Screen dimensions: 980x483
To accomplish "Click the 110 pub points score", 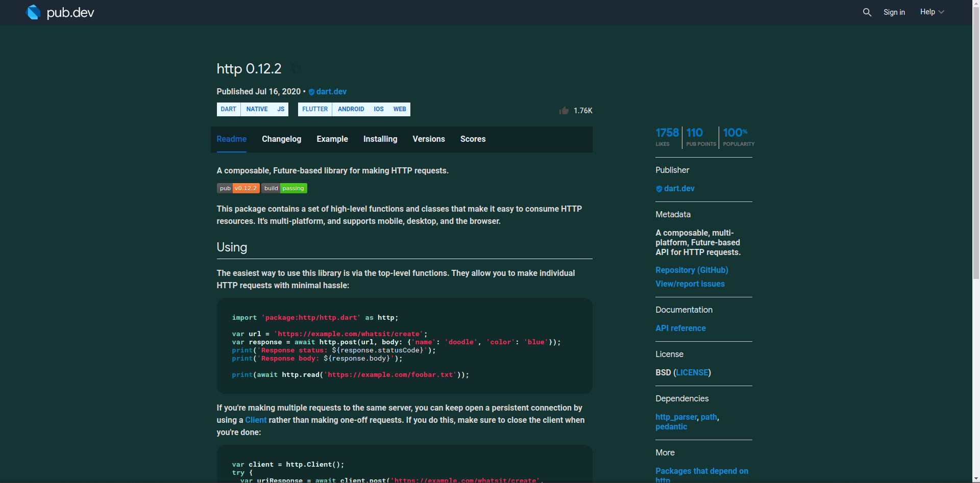I will click(701, 137).
